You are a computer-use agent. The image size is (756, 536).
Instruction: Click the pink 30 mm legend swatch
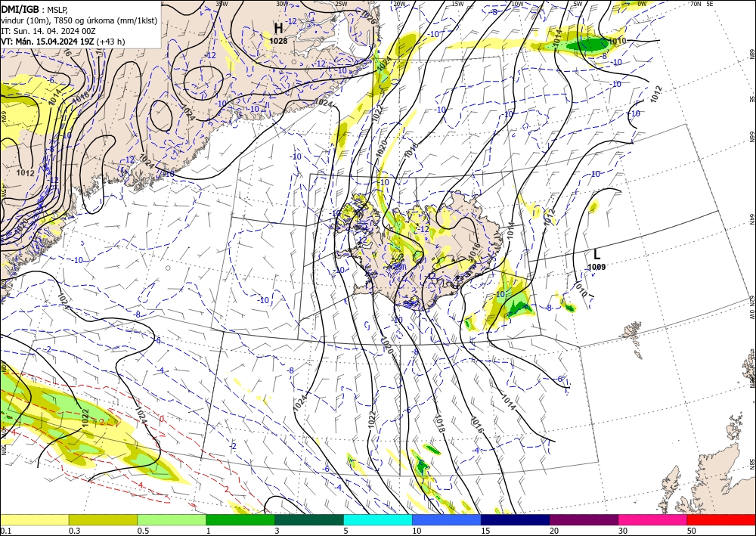[x=653, y=519]
